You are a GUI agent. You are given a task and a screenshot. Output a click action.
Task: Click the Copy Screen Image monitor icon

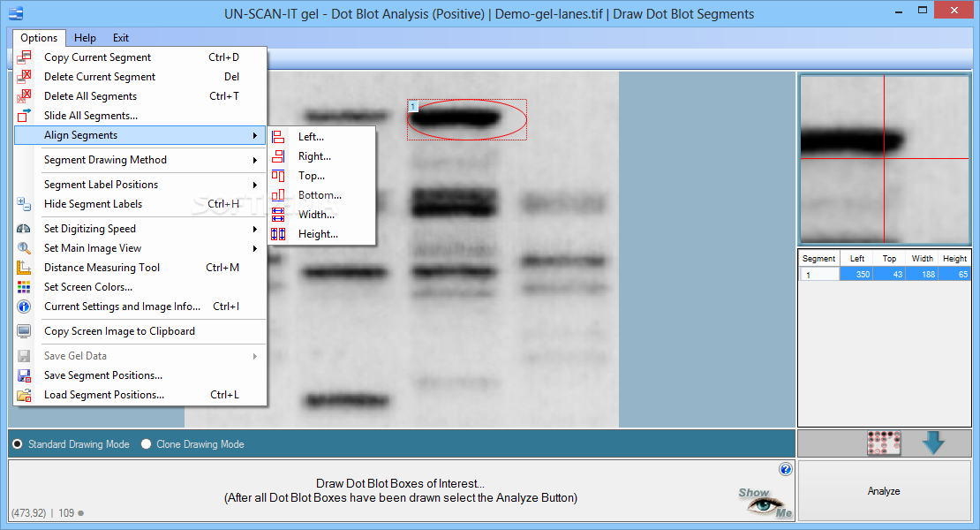[x=24, y=331]
